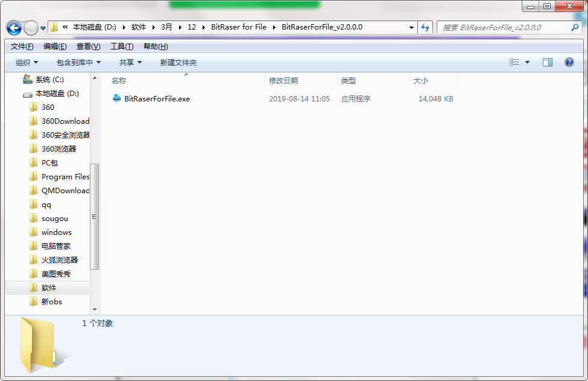Open 火狐浏览器 folder in sidebar
The width and height of the screenshot is (588, 381).
pos(60,260)
